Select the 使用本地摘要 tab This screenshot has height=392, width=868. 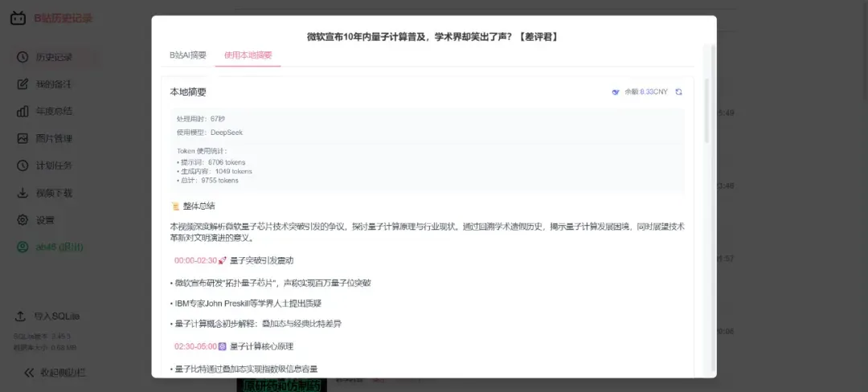(248, 55)
